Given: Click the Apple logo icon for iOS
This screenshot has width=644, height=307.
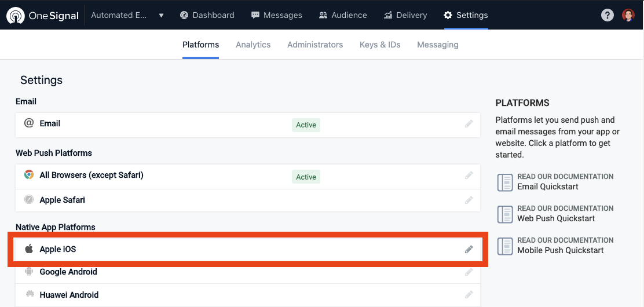Looking at the screenshot, I should (x=29, y=248).
